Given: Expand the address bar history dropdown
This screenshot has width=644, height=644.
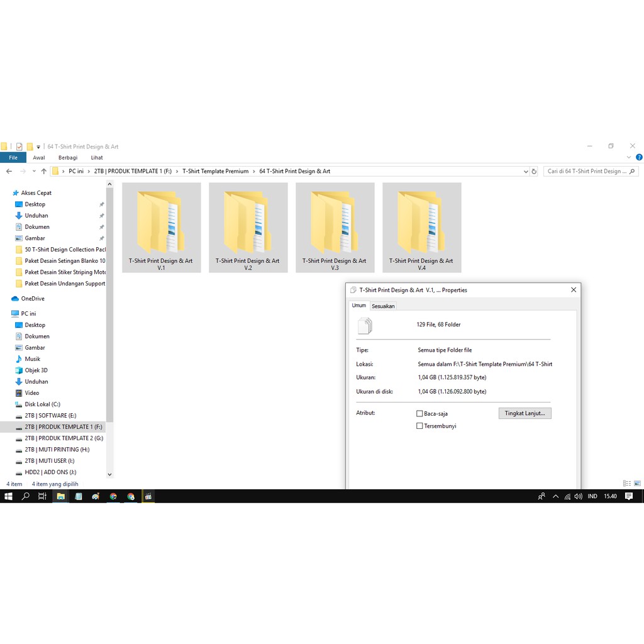Looking at the screenshot, I should [526, 171].
